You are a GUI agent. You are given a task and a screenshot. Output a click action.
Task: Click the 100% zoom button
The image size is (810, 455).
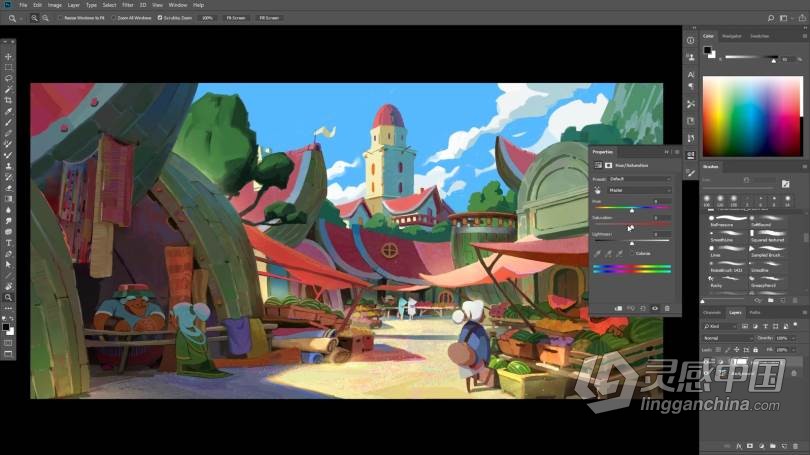(x=207, y=18)
